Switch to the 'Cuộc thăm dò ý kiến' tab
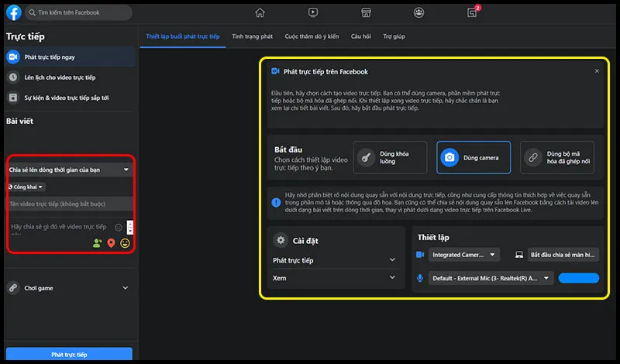Viewport: 620px width, 364px height. [312, 36]
